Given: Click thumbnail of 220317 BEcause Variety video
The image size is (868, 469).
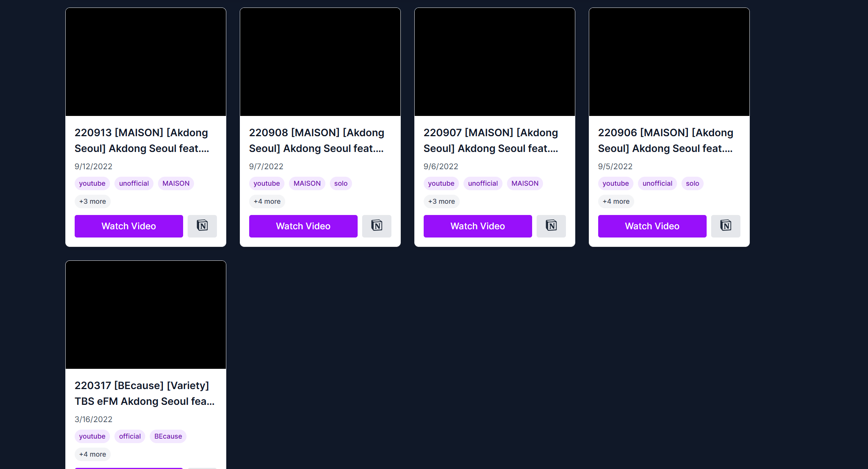Looking at the screenshot, I should point(146,314).
